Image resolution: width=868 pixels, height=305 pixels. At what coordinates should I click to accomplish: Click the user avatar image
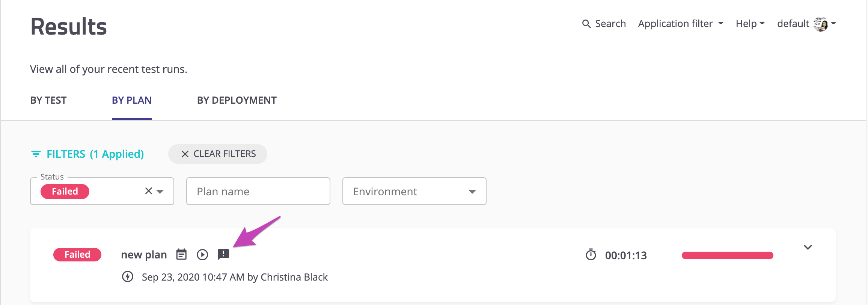[821, 24]
